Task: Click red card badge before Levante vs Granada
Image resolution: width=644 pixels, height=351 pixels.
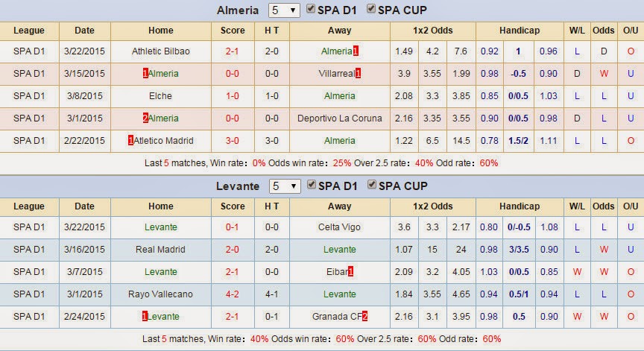Action: 144,317
